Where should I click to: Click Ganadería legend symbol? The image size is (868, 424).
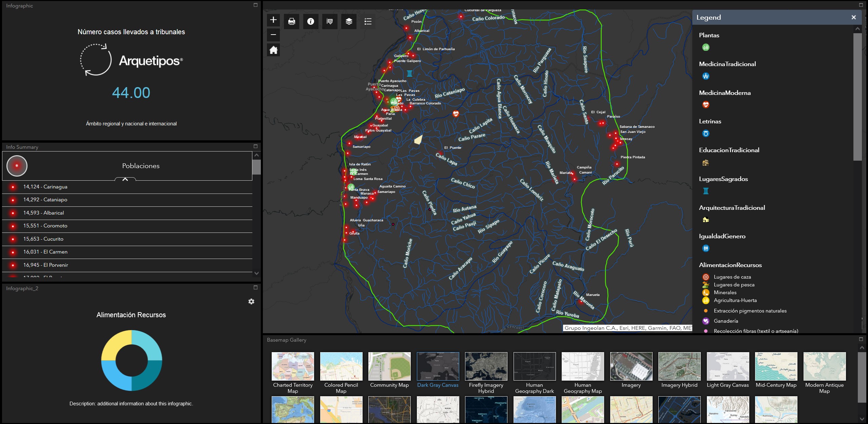pos(706,321)
